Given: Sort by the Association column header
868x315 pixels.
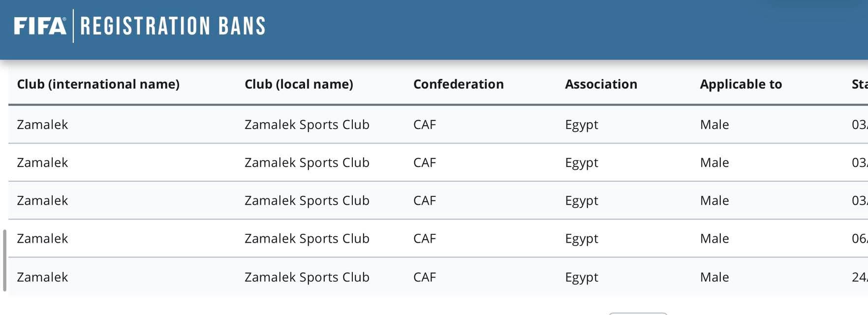Looking at the screenshot, I should pos(601,84).
